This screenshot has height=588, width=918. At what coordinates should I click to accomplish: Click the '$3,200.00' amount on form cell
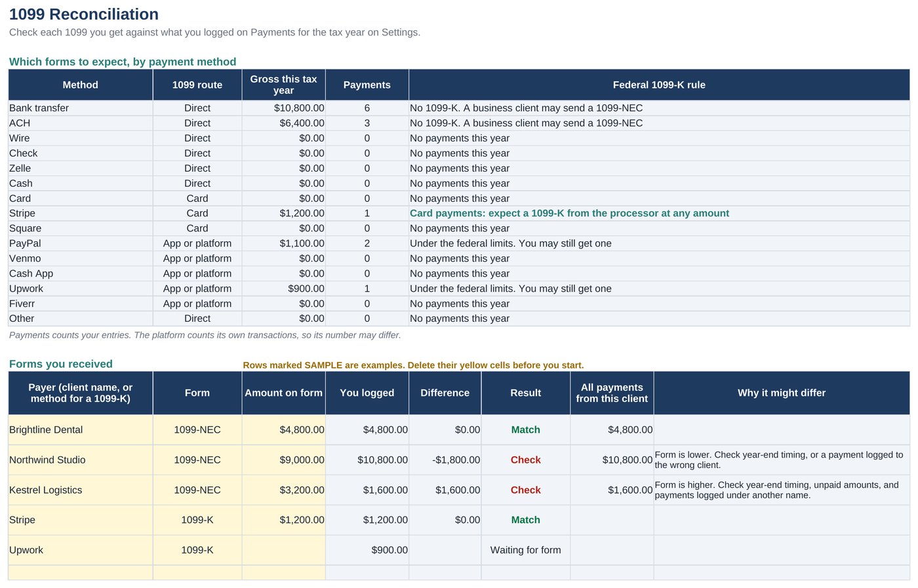point(283,490)
